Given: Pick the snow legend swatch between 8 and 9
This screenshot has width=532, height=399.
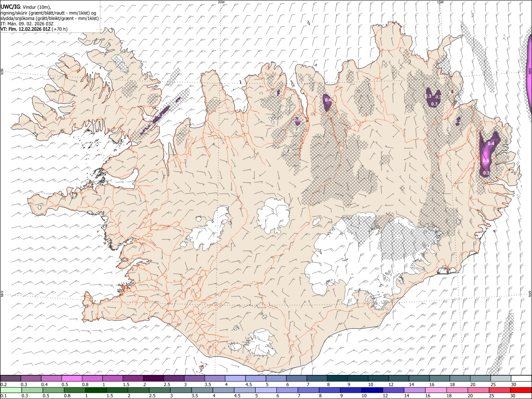Looking at the screenshot, I should (x=337, y=378).
